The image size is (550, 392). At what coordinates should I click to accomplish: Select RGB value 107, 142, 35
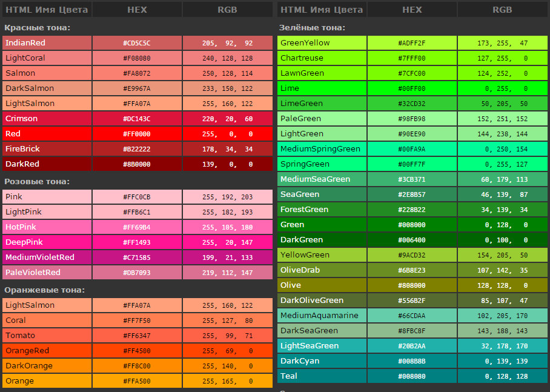coord(502,270)
